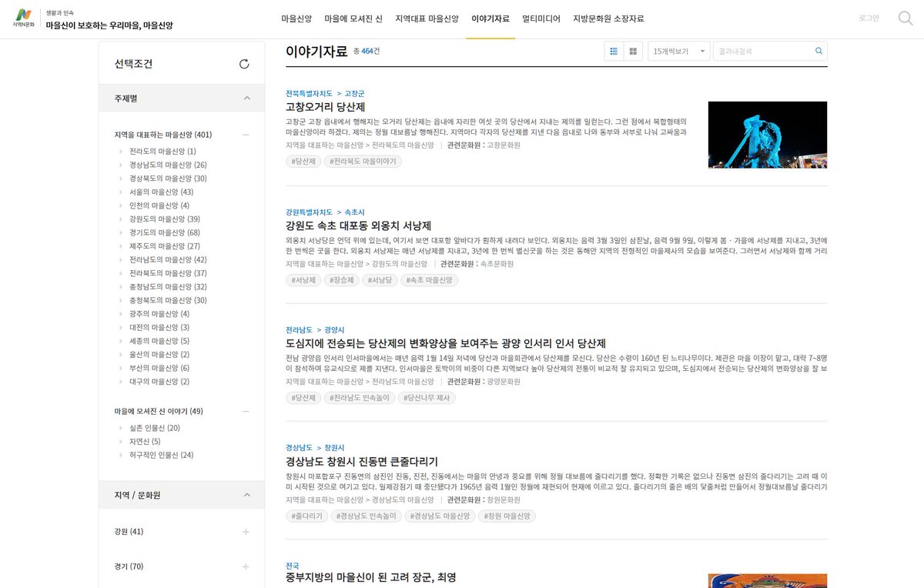The image size is (924, 588).
Task: Filter by 대전의 마을신앙 (3)
Action: coord(159,327)
